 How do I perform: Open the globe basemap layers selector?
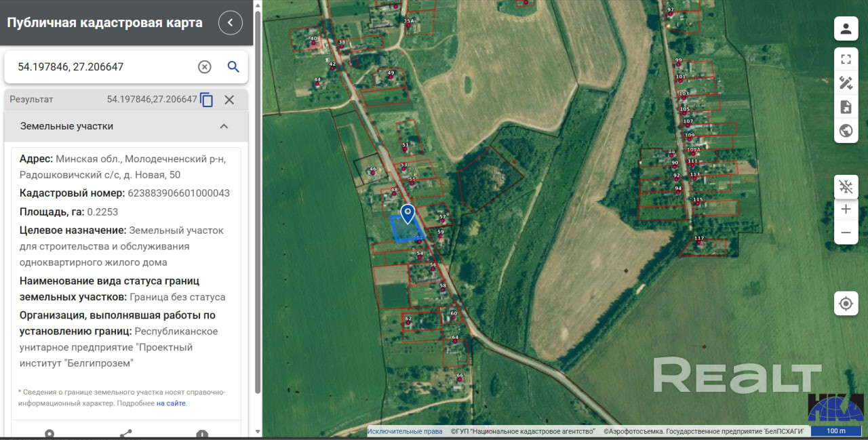pyautogui.click(x=846, y=130)
